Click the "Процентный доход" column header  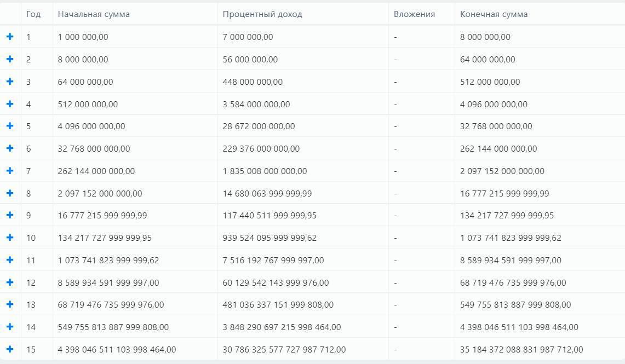pyautogui.click(x=262, y=14)
